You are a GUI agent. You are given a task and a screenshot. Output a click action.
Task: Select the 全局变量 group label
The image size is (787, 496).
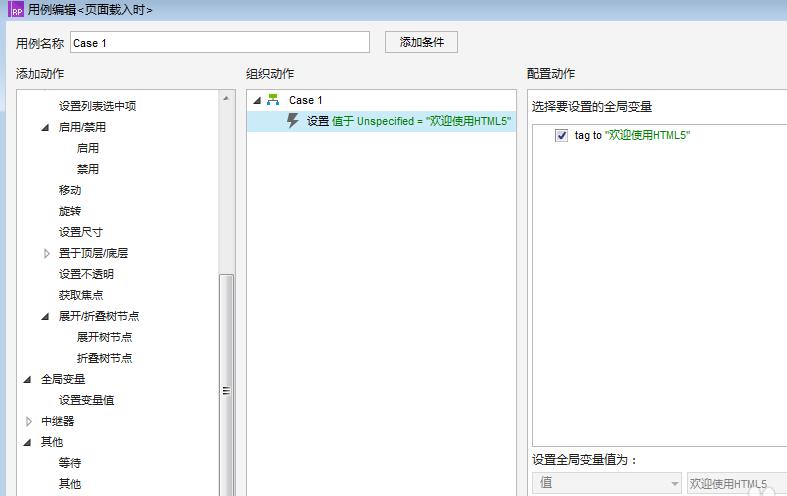tap(63, 379)
